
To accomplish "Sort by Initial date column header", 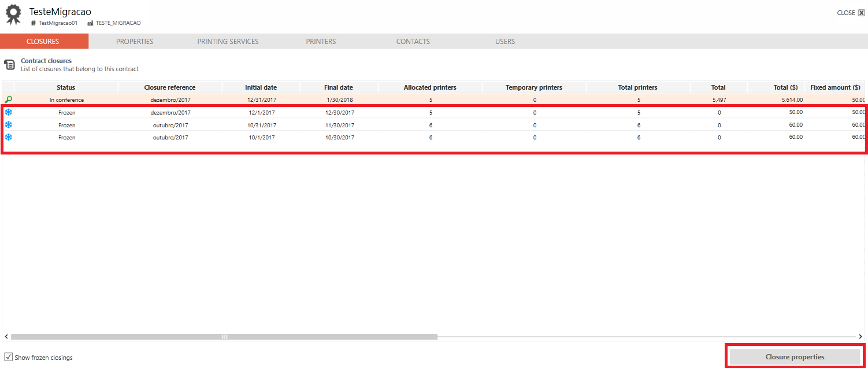I will pyautogui.click(x=261, y=87).
